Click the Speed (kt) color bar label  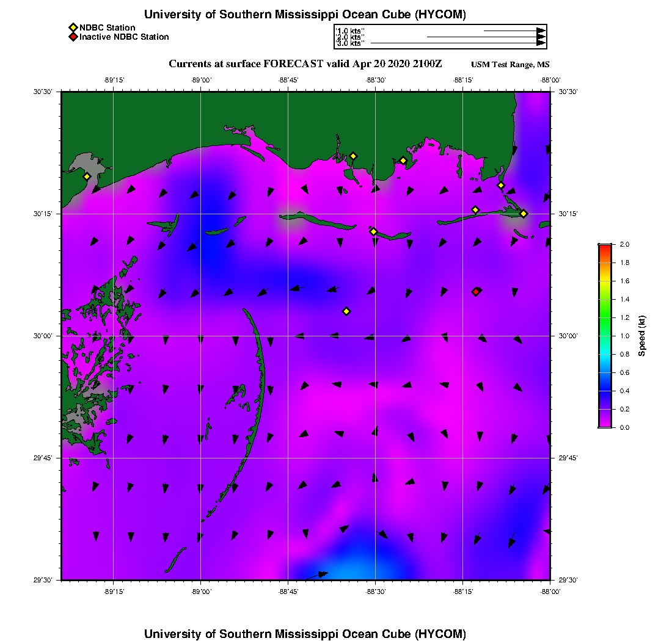[x=641, y=336]
